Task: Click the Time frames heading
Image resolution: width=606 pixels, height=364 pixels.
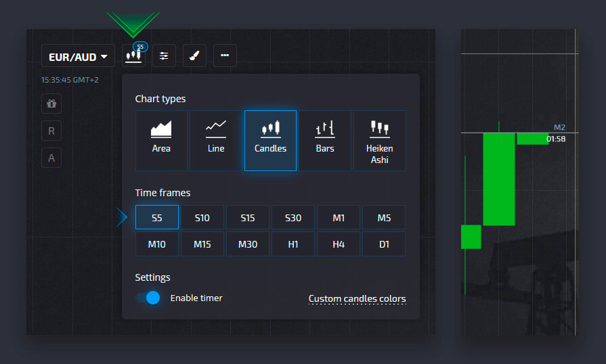Action: tap(163, 193)
